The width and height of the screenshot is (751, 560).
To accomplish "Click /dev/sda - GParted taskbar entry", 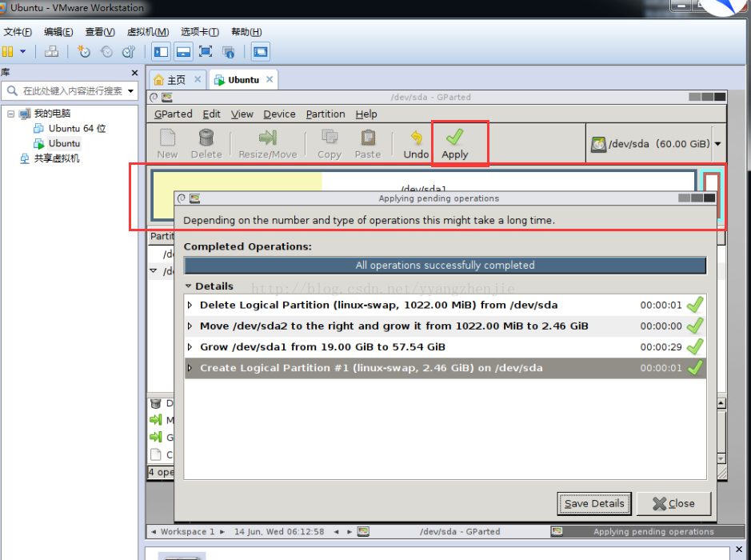I will [460, 532].
